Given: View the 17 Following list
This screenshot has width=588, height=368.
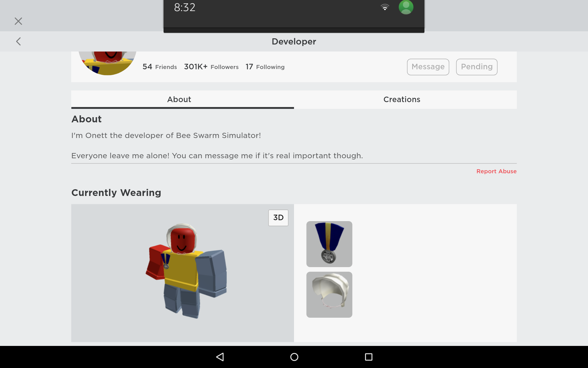Looking at the screenshot, I should [265, 67].
